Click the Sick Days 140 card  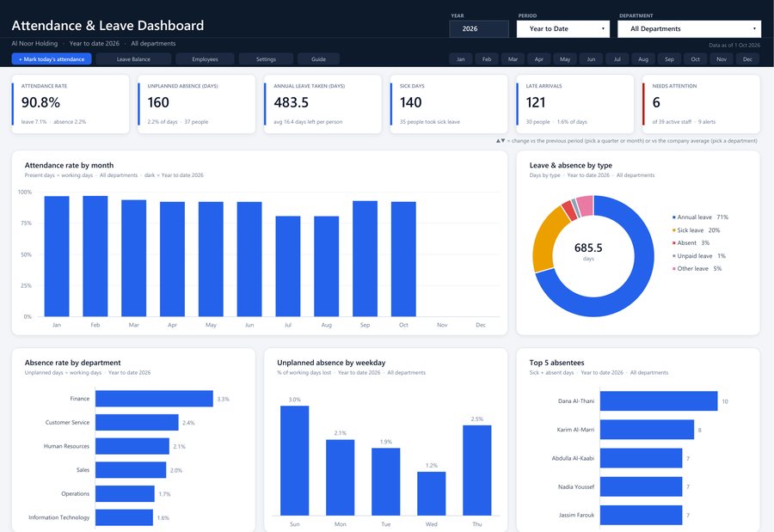pyautogui.click(x=449, y=104)
